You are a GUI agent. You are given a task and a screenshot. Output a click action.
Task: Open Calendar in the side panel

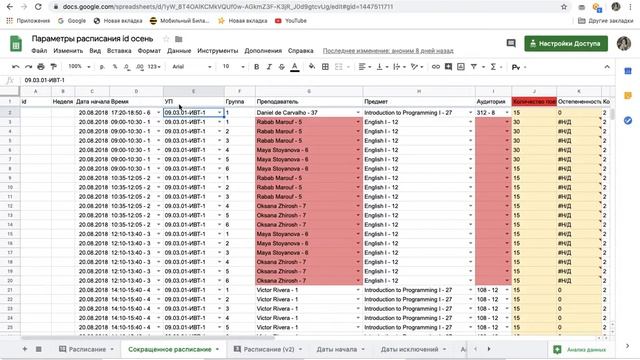628,71
